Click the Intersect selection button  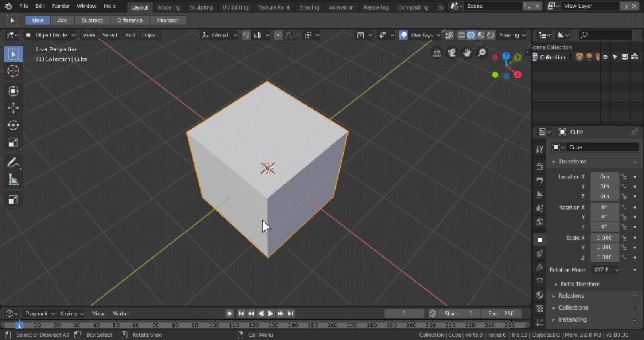pyautogui.click(x=168, y=20)
